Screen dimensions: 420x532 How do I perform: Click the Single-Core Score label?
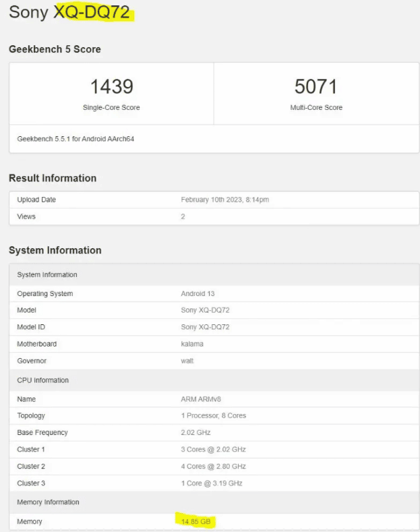tap(111, 108)
